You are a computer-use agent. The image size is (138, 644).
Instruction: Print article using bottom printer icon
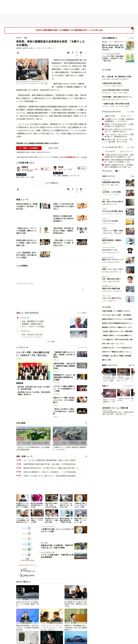(18, 189)
